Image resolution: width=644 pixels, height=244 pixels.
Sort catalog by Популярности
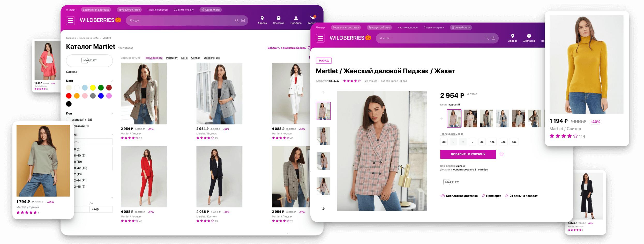pos(154,58)
